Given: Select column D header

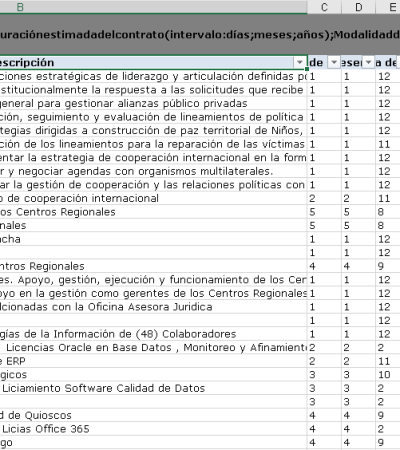Looking at the screenshot, I should [x=359, y=7].
